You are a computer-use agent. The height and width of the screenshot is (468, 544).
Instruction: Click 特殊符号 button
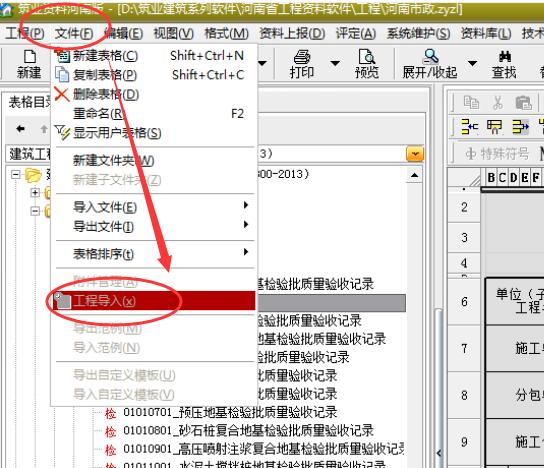[x=497, y=153]
